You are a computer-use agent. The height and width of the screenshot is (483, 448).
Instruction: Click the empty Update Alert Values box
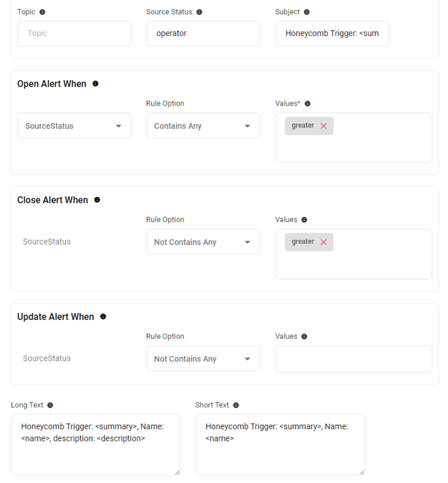click(353, 359)
